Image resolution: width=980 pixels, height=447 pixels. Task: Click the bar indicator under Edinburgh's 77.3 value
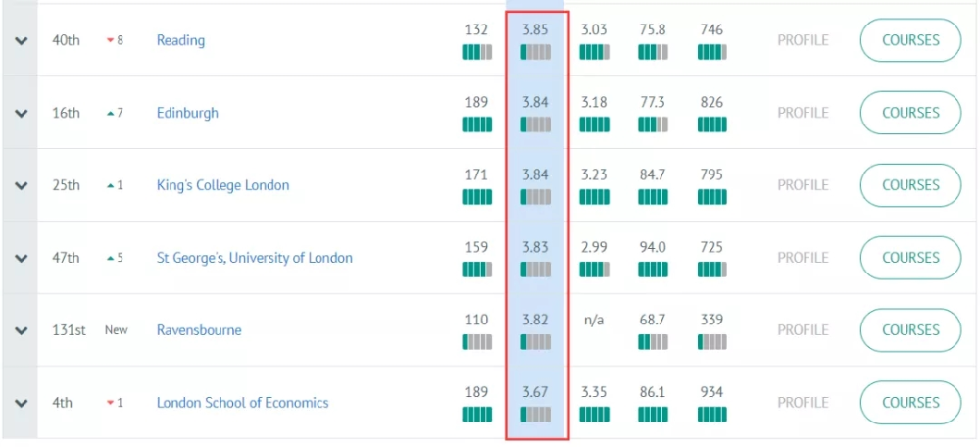[x=653, y=125]
